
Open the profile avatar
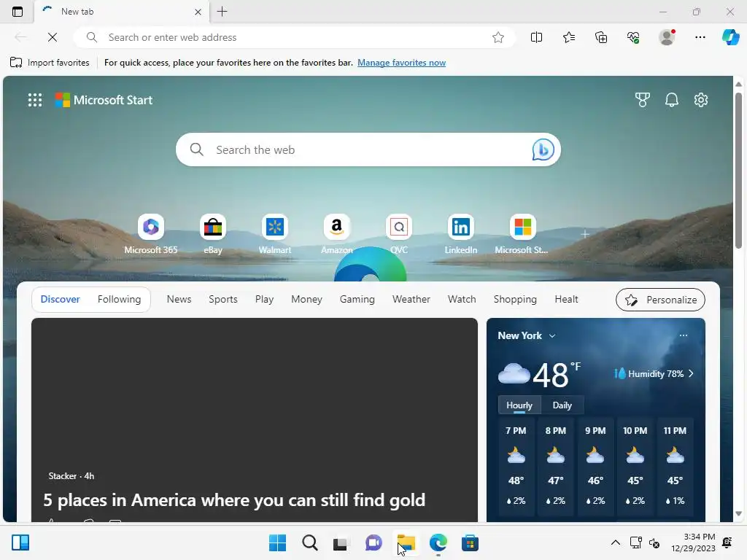[x=667, y=37]
